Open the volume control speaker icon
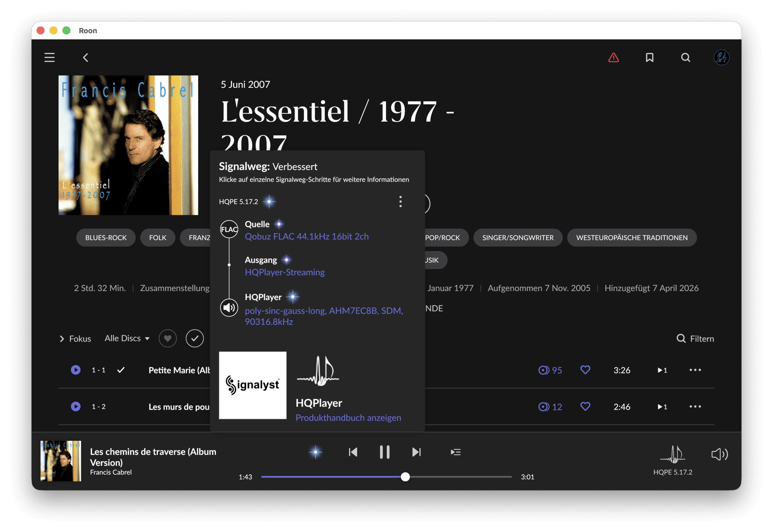773x532 pixels. 719,454
